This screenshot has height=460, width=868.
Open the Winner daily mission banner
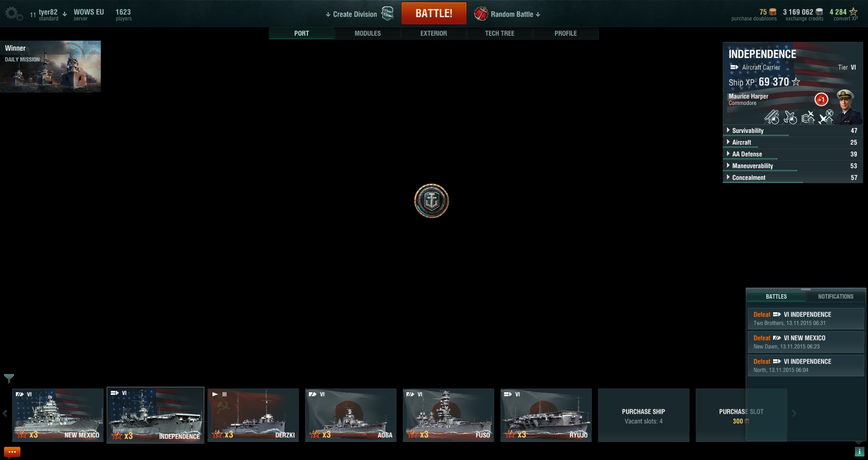point(50,66)
